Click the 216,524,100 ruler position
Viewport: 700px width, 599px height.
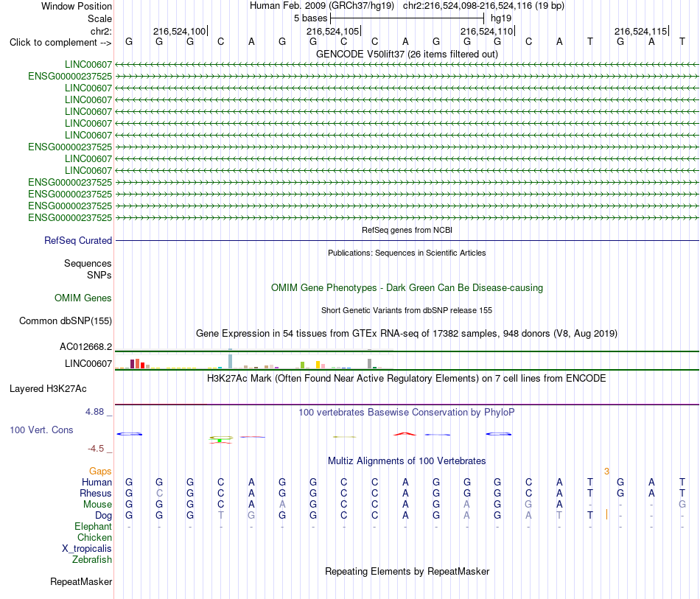180,31
